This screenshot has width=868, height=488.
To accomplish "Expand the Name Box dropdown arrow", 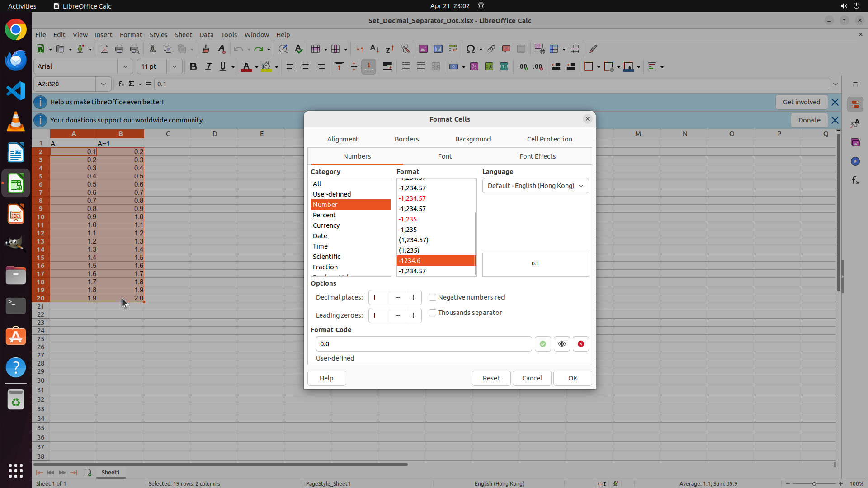I will 103,84.
